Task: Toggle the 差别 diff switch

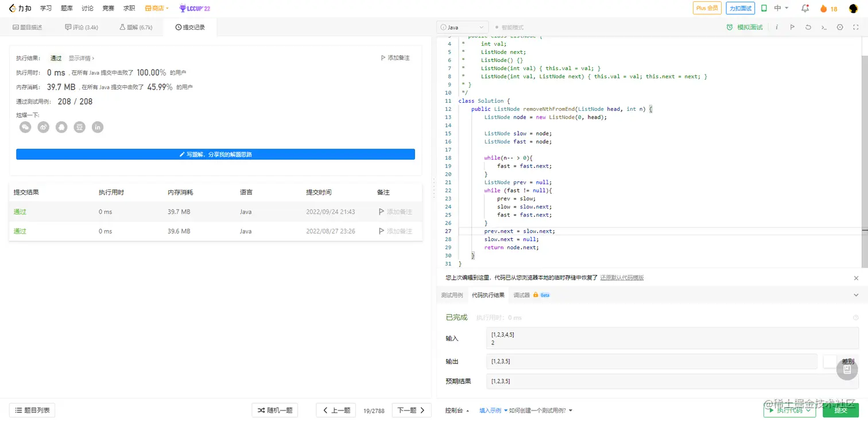Action: click(830, 361)
